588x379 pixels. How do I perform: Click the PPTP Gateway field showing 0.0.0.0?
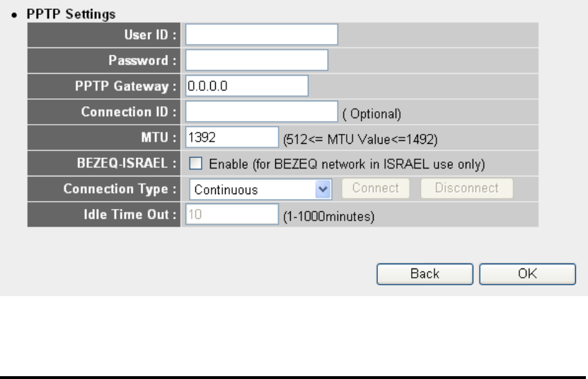pyautogui.click(x=247, y=86)
